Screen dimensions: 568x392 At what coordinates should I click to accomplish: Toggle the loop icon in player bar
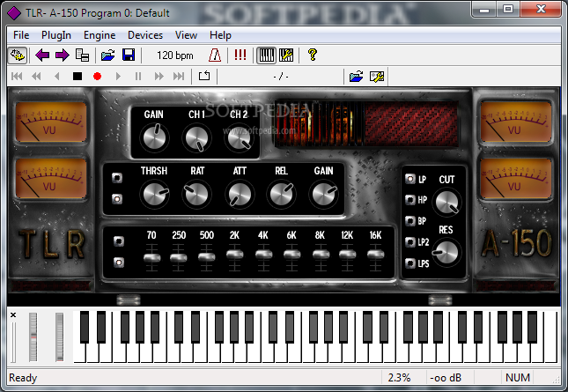tap(204, 76)
